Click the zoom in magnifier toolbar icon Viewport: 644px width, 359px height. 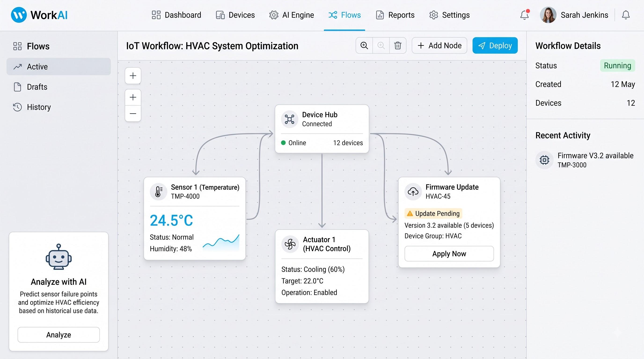tap(364, 45)
